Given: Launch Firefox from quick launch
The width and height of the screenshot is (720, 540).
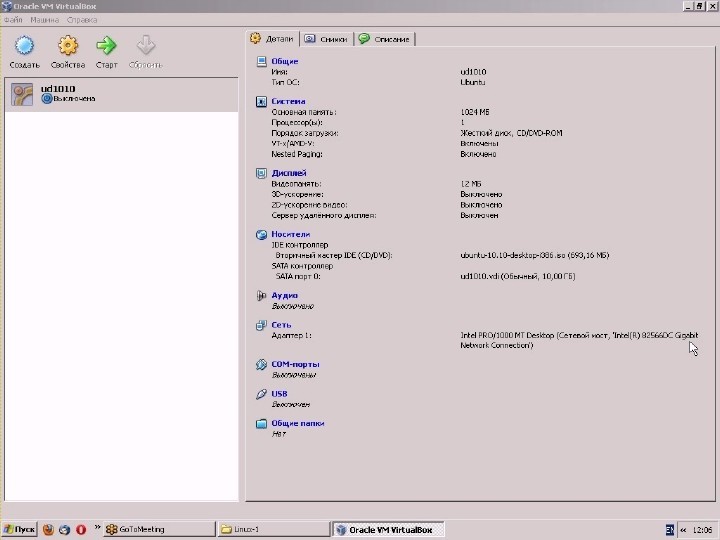Looking at the screenshot, I should point(48,529).
